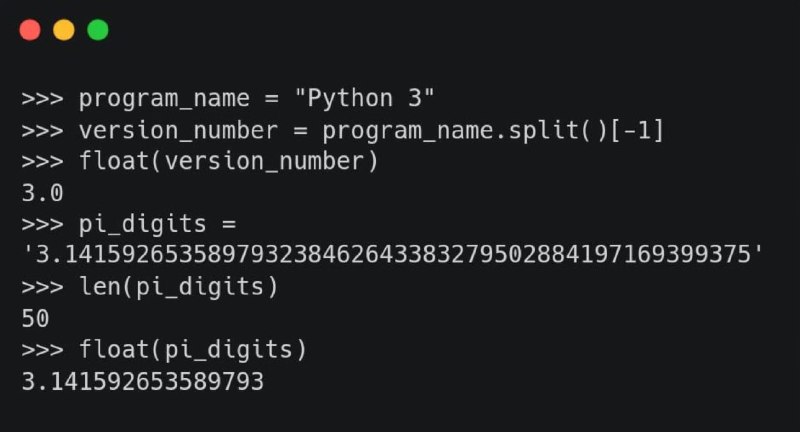Click the yellow minimize window dot
Screen dimensions: 800x432
(64, 30)
